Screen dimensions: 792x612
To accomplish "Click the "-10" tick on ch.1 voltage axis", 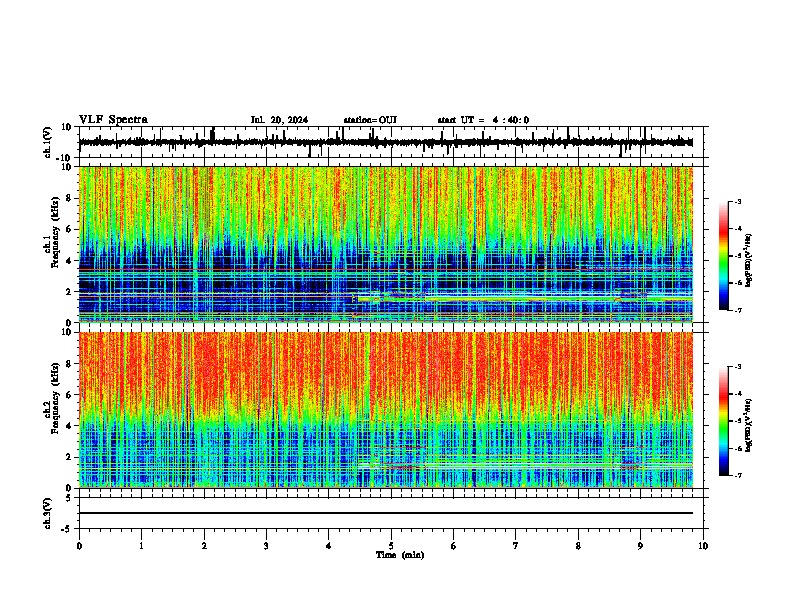I will coord(65,157).
